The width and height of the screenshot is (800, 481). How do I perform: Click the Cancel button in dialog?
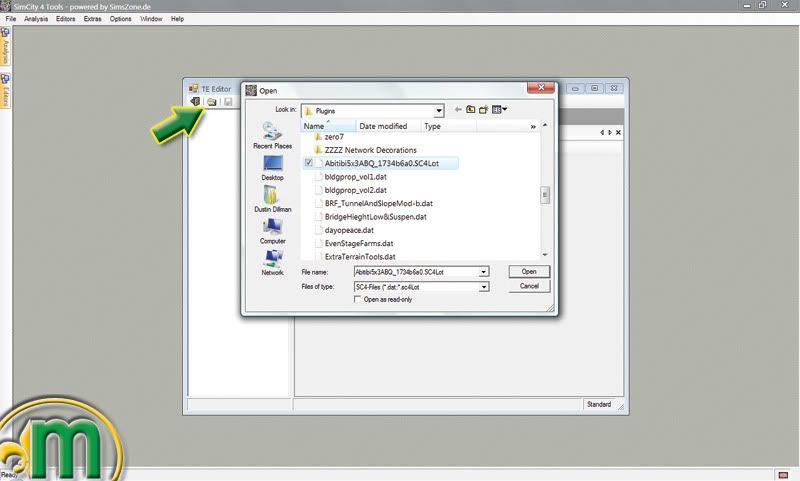(529, 286)
